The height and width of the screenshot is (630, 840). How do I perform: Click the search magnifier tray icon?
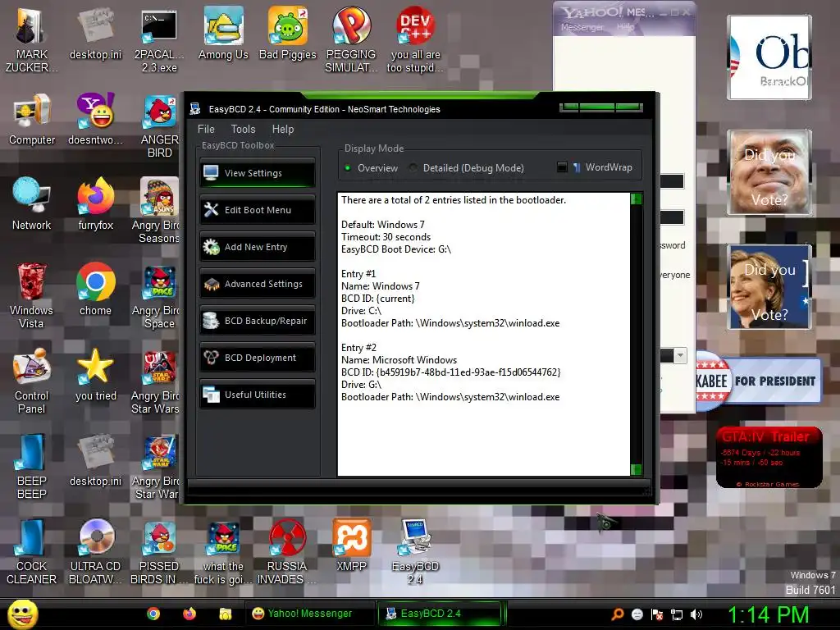pyautogui.click(x=617, y=614)
